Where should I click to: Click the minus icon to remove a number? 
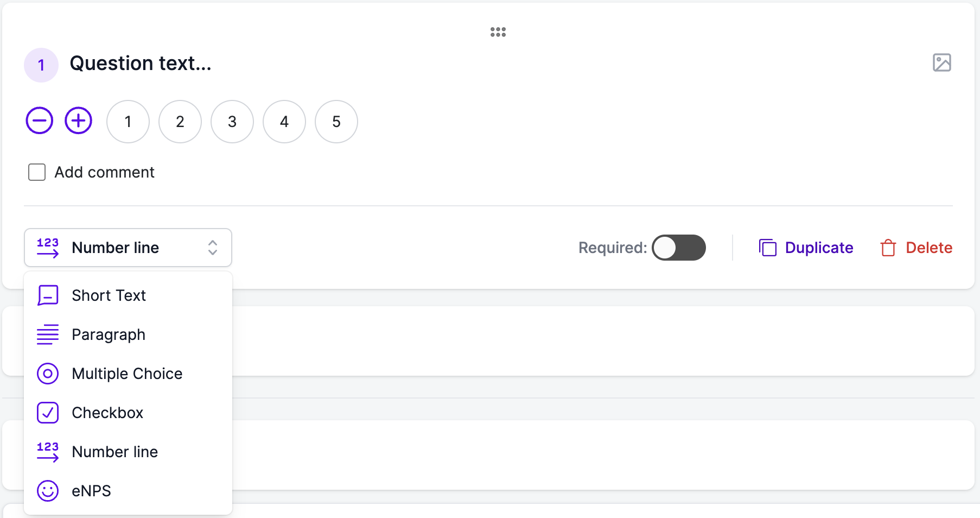[x=40, y=121]
